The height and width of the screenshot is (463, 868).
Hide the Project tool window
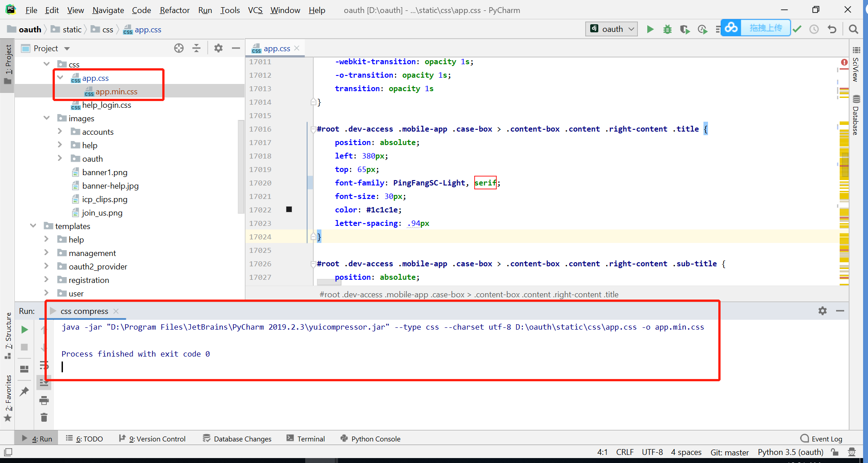[x=236, y=48]
